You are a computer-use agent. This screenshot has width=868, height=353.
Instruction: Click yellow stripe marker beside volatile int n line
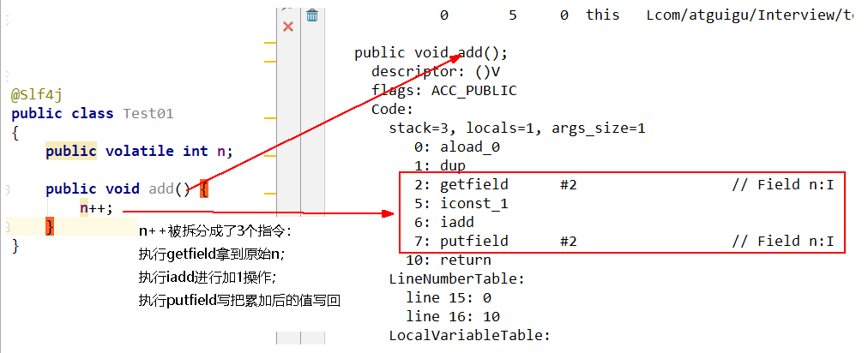270,155
